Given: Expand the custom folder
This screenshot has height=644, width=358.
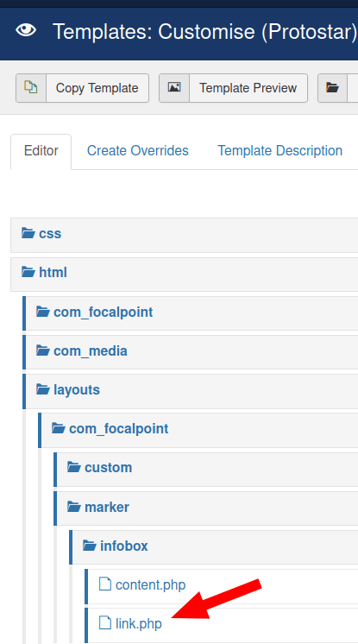Looking at the screenshot, I should click(108, 467).
